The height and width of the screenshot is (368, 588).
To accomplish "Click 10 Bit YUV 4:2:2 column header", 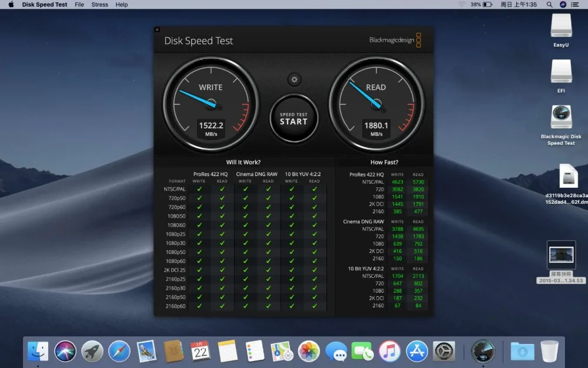I will (303, 174).
